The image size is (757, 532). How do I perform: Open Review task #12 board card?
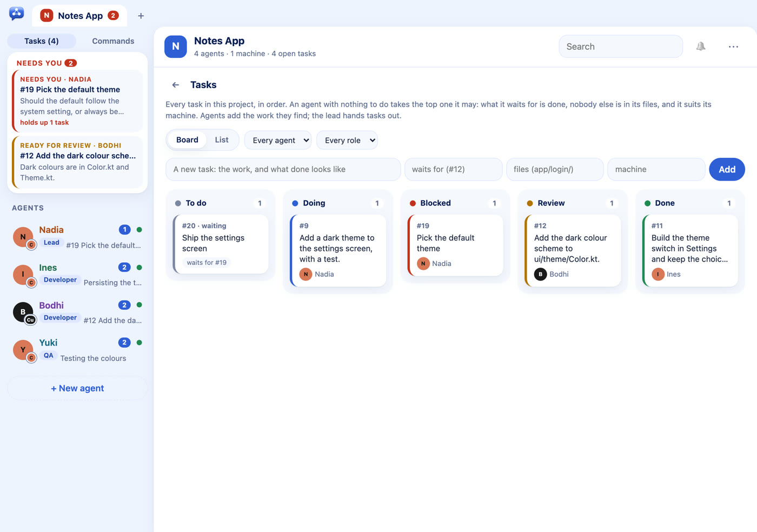pos(573,250)
